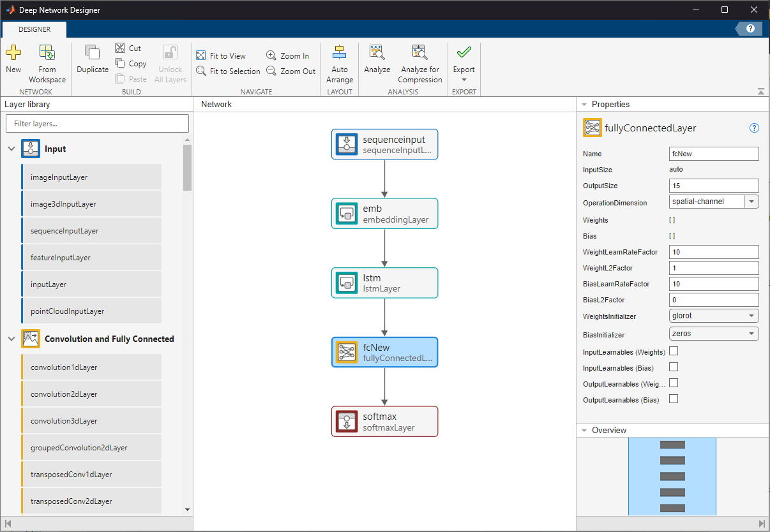Click Fit to View icon

click(201, 56)
